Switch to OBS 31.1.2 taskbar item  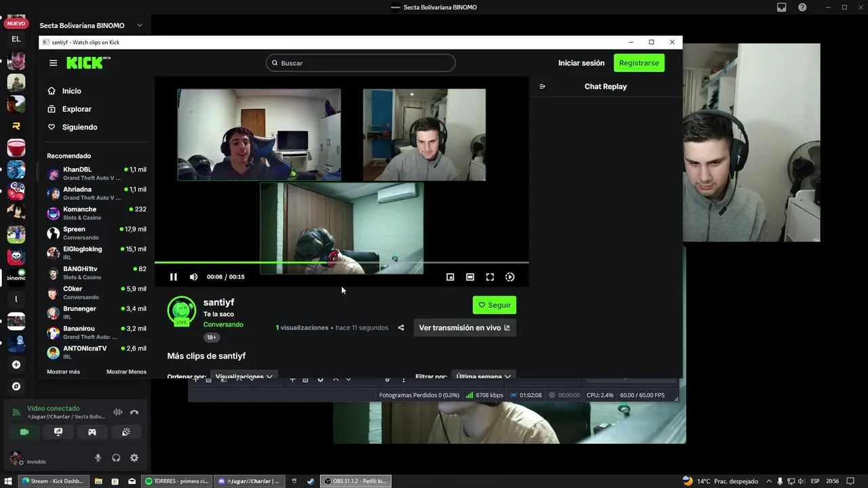click(356, 481)
